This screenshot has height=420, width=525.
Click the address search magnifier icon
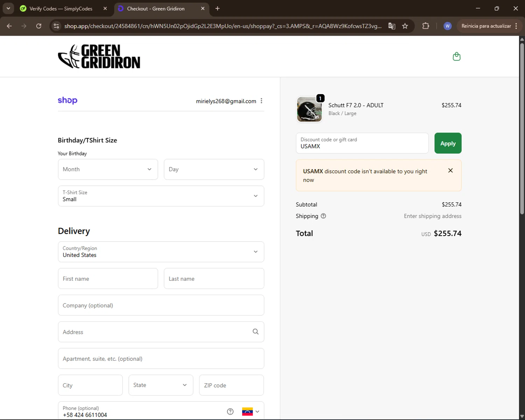coord(255,331)
